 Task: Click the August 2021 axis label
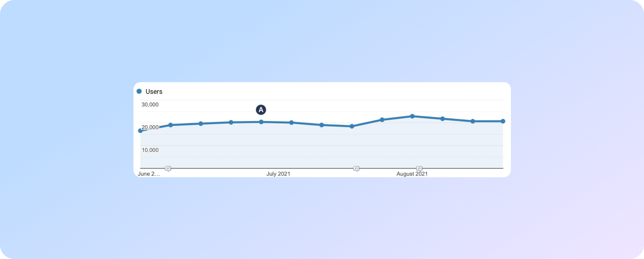tap(412, 174)
